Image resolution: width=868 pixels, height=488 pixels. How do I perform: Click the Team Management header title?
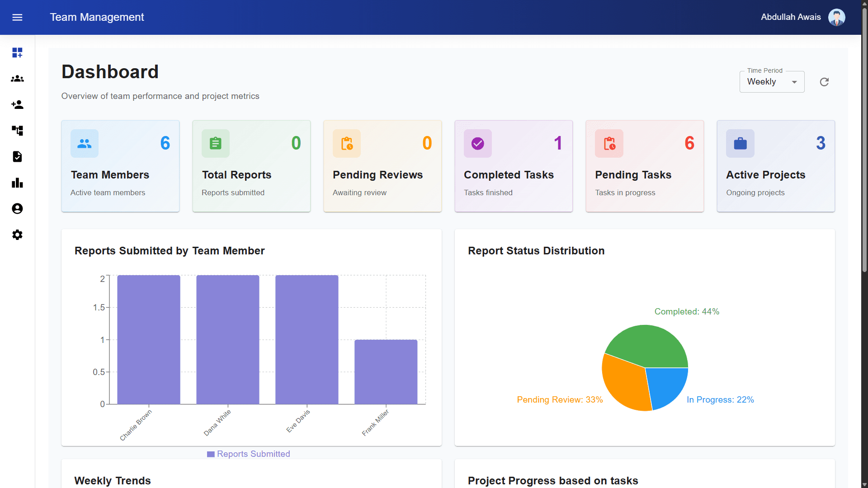[x=97, y=17]
